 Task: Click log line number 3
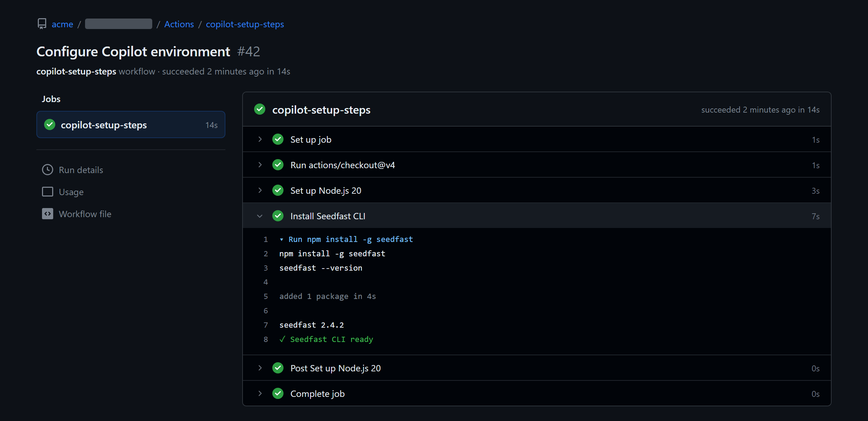[x=266, y=268]
